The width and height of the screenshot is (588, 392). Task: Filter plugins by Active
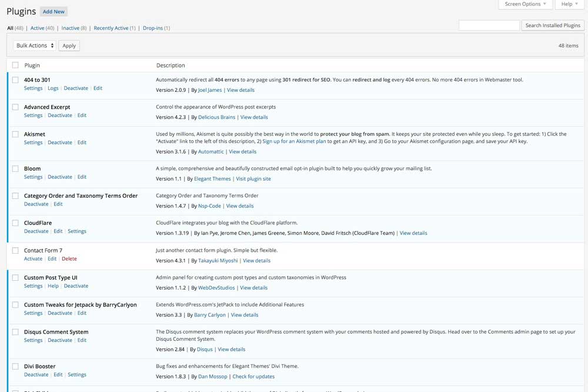click(x=37, y=28)
